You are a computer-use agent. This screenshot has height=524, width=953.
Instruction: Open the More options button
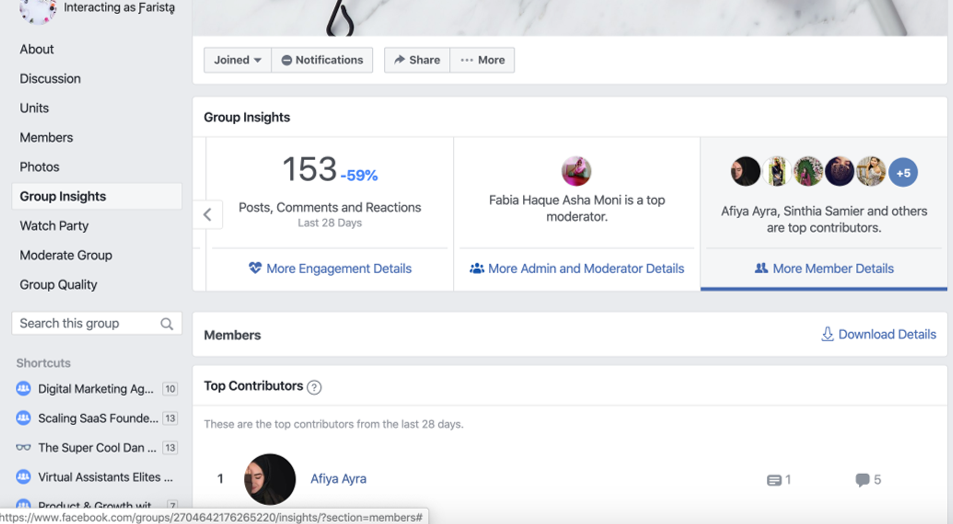tap(483, 60)
